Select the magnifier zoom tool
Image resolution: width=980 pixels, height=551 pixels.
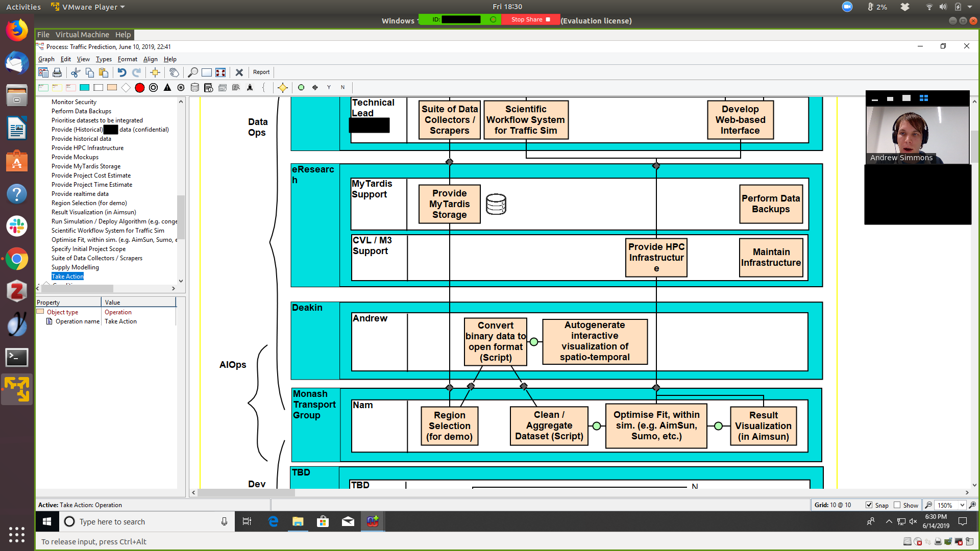click(193, 72)
